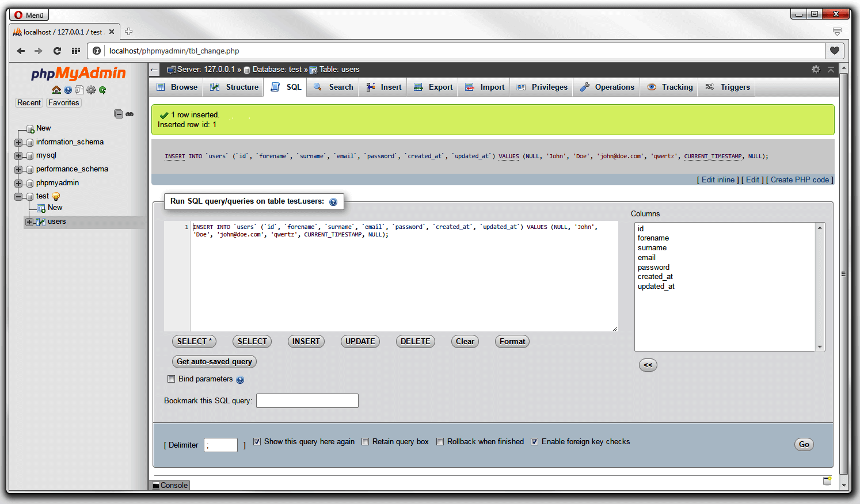Image resolution: width=860 pixels, height=504 pixels.
Task: Open the Console from the bottom status bar
Action: [x=170, y=485]
